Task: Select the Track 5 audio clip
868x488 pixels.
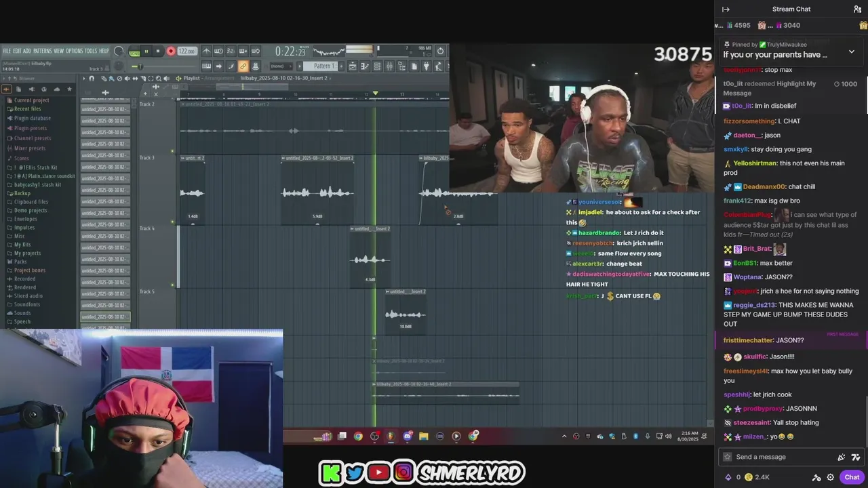Action: (x=406, y=310)
